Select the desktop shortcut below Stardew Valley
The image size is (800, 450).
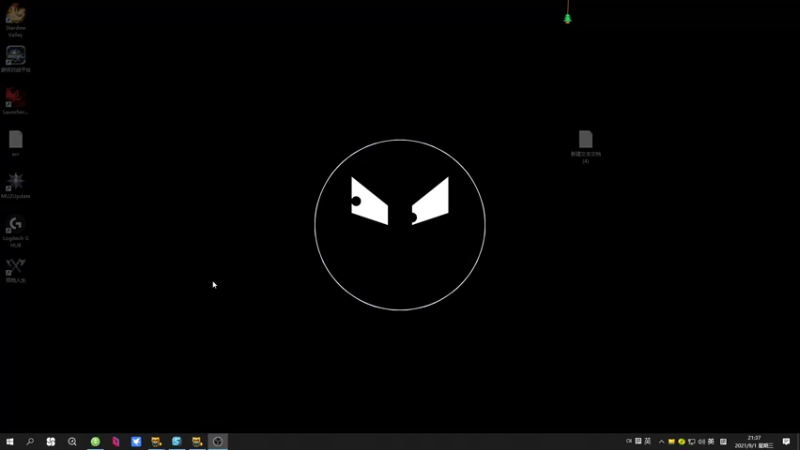[15, 59]
